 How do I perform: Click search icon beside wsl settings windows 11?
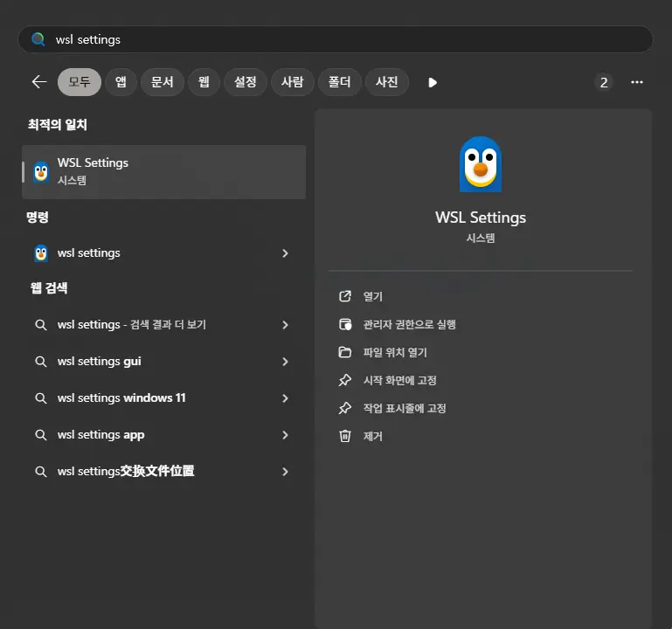[x=41, y=398]
